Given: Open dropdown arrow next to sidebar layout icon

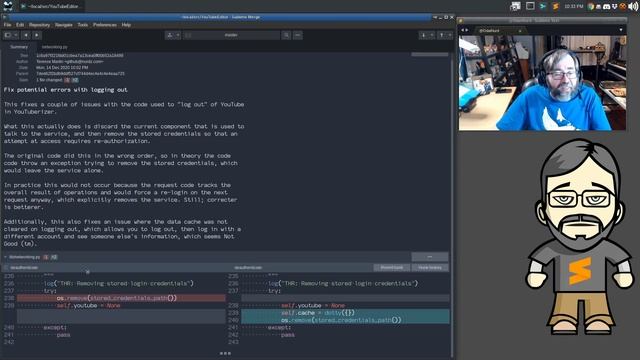Looking at the screenshot, I should [x=16, y=36].
